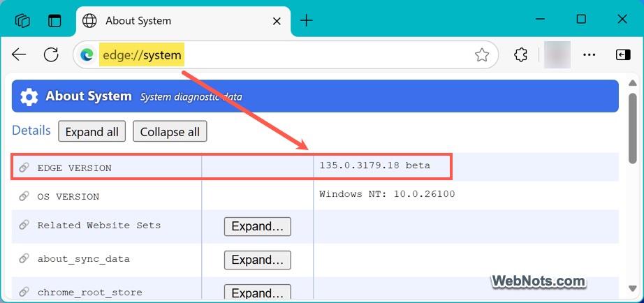Expand the about_sync_data row
Image resolution: width=644 pixels, height=303 pixels.
tap(258, 260)
